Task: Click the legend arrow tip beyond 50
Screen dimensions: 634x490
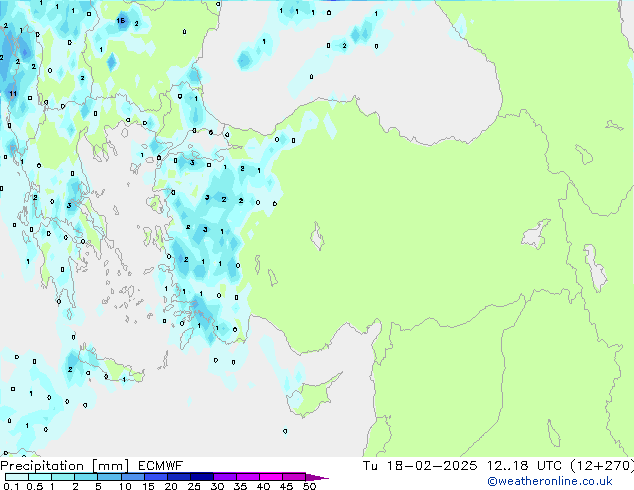Action: pos(317,477)
